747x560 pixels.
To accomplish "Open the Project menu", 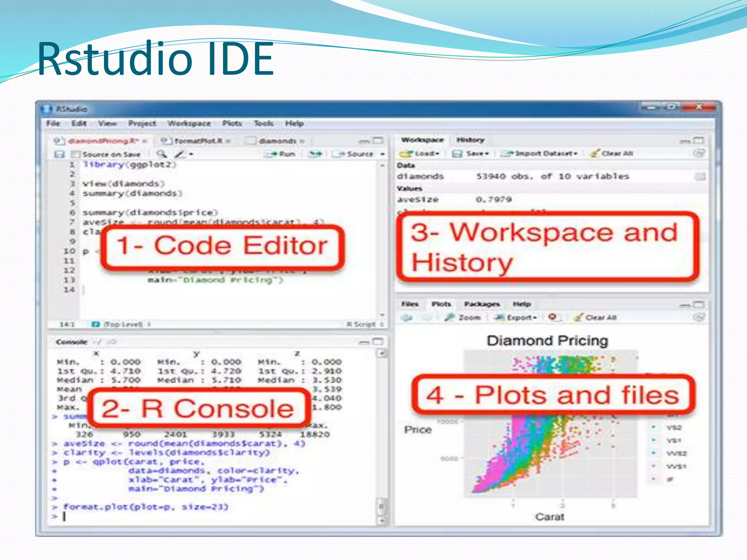I will click(x=142, y=123).
